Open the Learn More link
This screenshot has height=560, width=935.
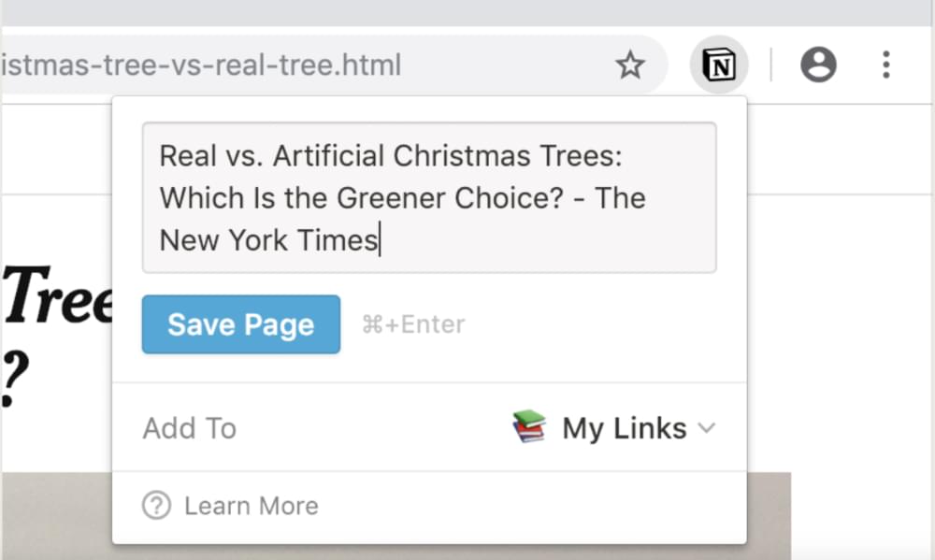coord(251,506)
